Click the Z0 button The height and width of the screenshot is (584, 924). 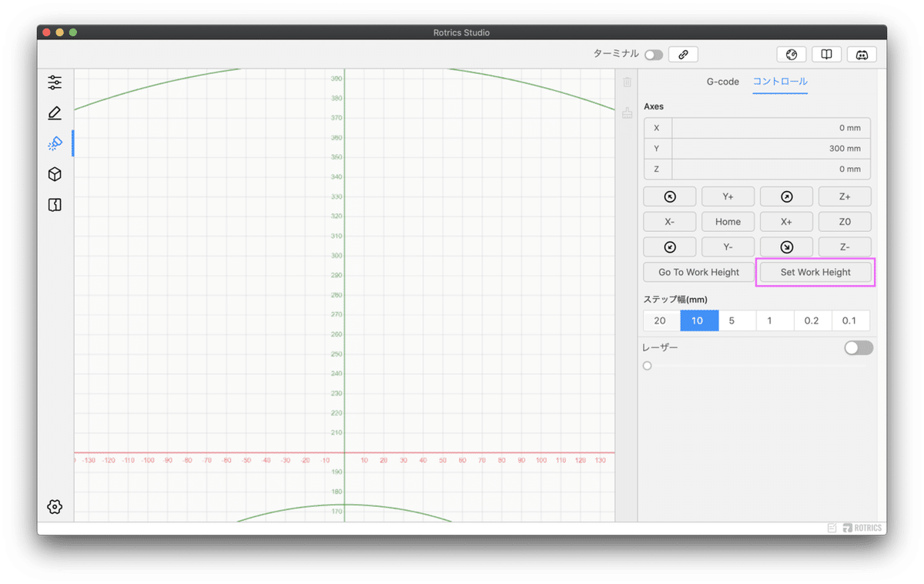pyautogui.click(x=845, y=222)
